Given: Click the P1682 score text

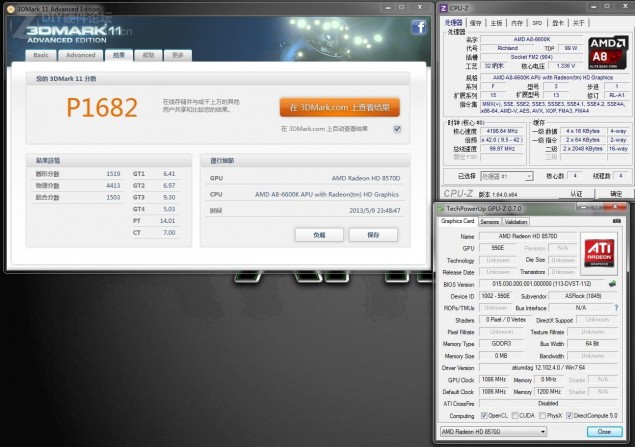Looking at the screenshot, I should point(102,108).
